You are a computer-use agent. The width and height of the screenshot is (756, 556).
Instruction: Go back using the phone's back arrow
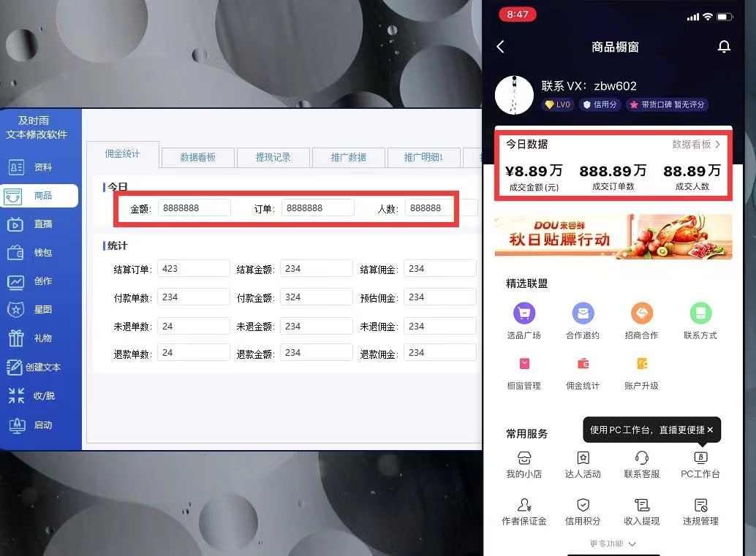500,47
